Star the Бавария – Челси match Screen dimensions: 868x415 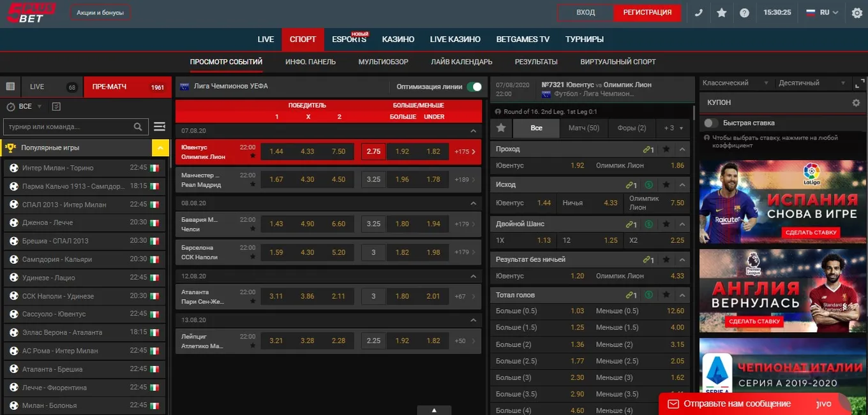point(253,229)
